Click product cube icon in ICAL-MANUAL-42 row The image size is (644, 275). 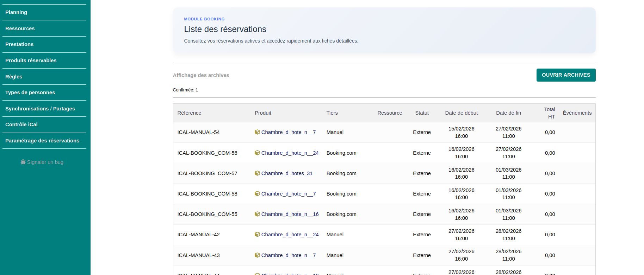click(x=257, y=235)
